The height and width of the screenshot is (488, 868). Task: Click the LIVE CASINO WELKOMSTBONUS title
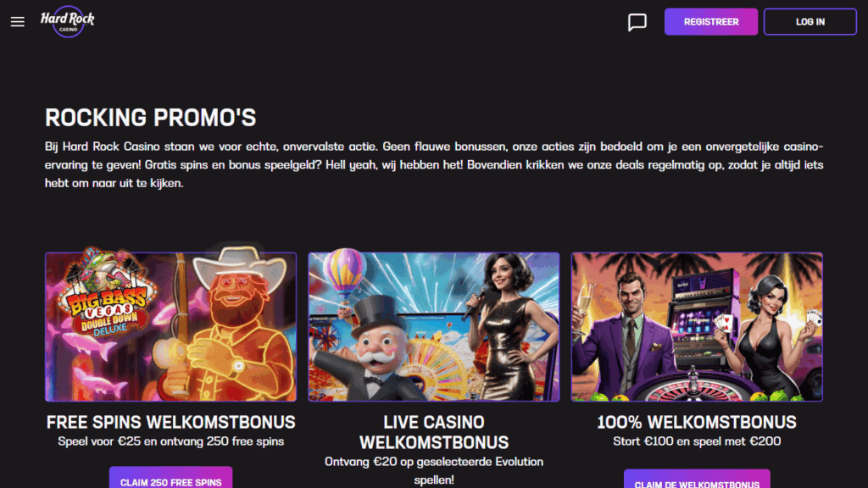point(434,431)
